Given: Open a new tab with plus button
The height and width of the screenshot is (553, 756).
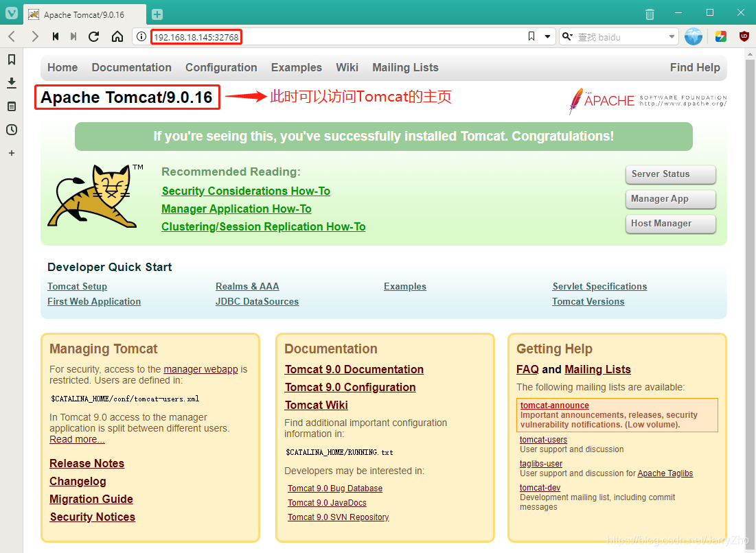Looking at the screenshot, I should [157, 14].
